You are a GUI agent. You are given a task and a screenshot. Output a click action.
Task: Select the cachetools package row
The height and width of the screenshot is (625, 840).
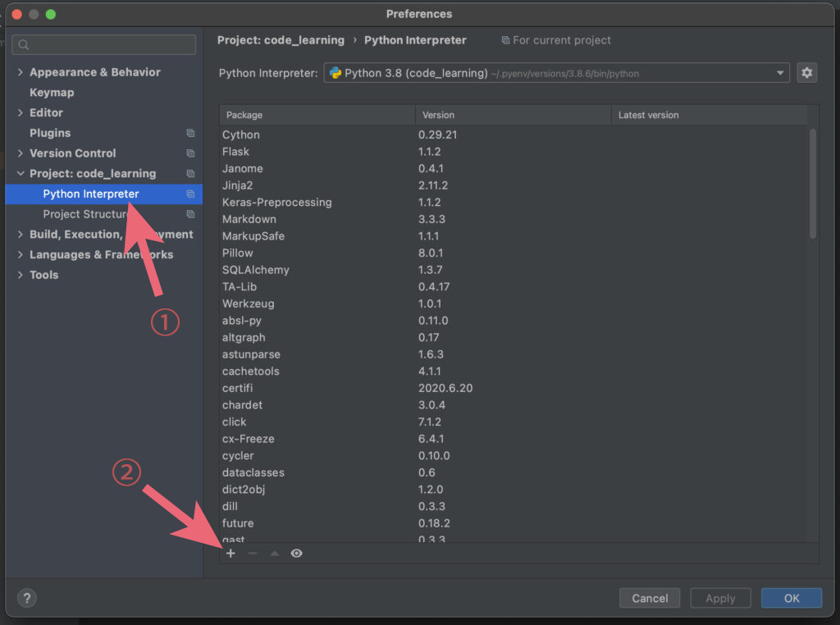click(514, 371)
